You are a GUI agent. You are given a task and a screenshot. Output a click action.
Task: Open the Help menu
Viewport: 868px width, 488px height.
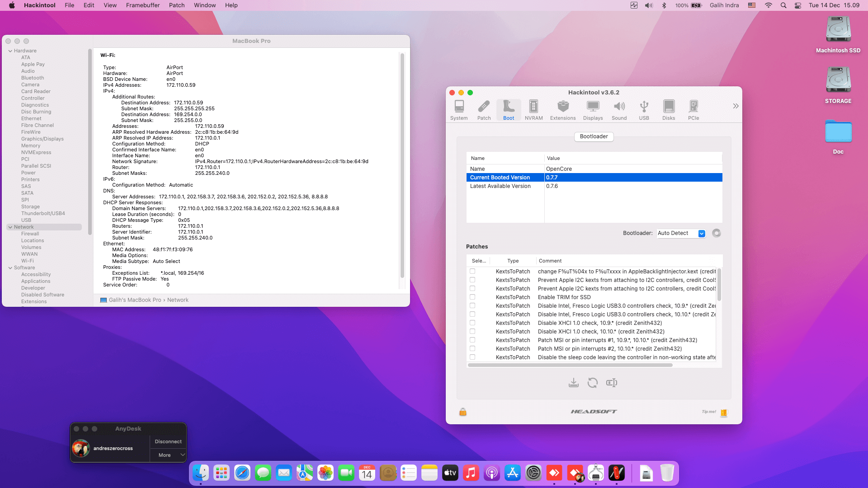(231, 5)
